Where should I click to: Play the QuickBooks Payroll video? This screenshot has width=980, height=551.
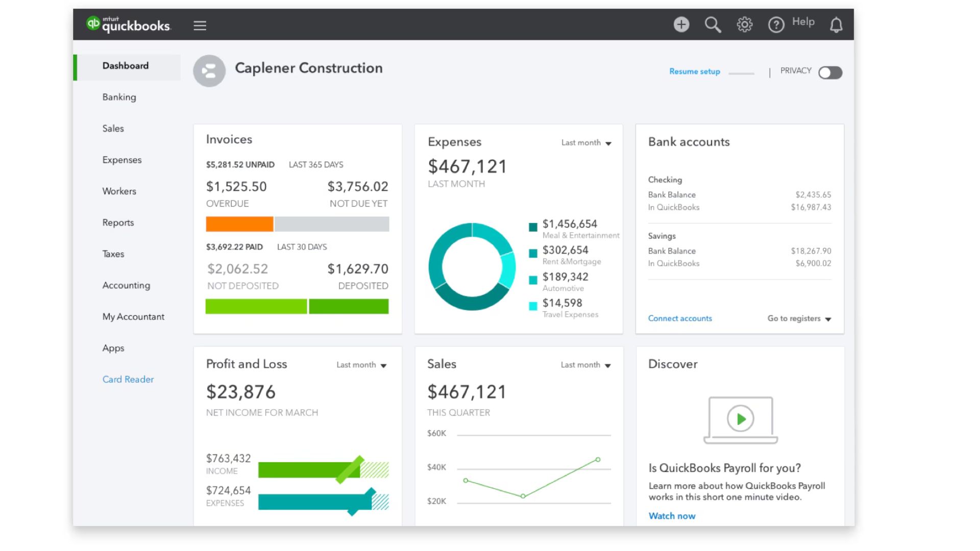coord(741,419)
